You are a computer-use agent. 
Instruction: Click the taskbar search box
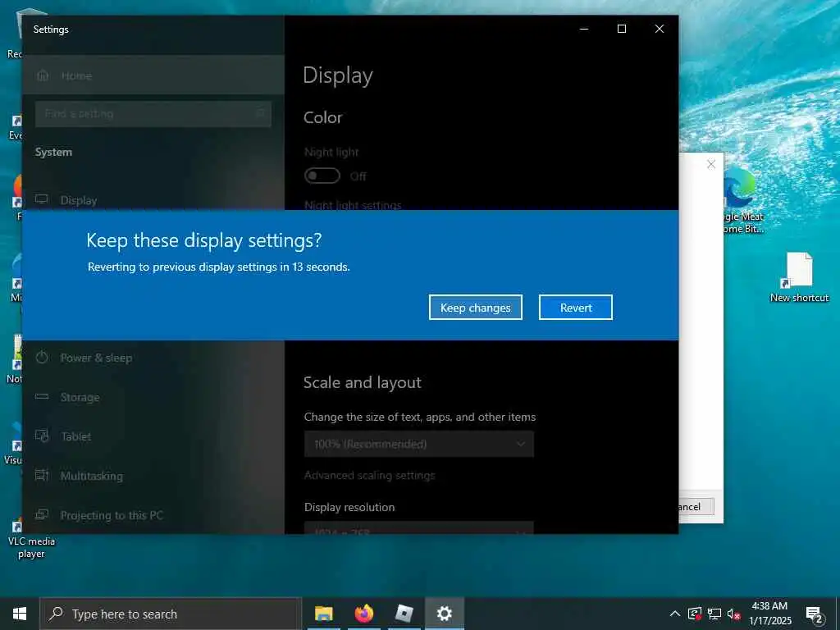171,614
